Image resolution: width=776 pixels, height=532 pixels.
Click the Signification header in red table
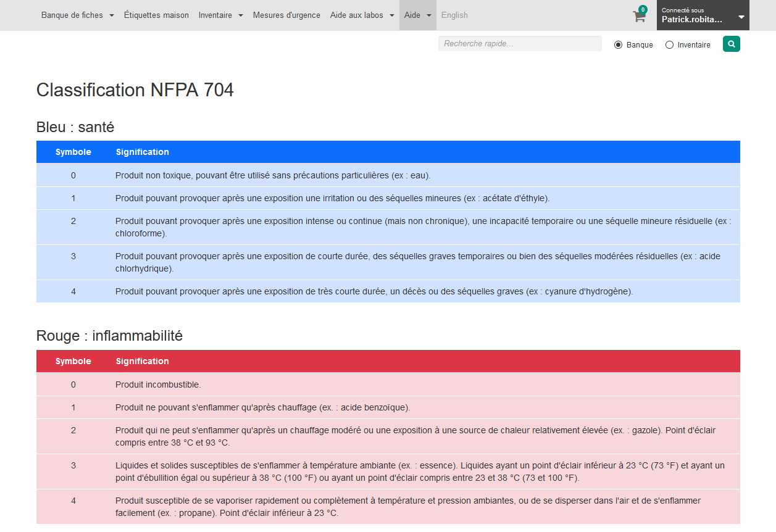click(142, 361)
